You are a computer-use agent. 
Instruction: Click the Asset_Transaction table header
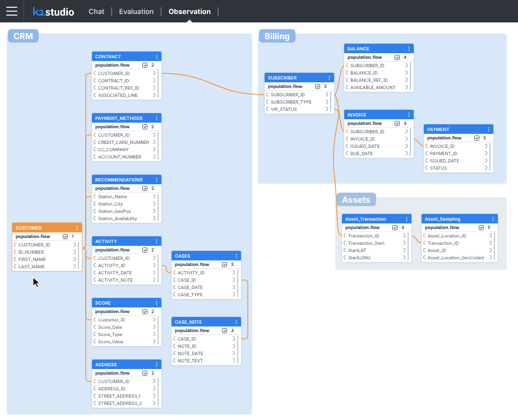[377, 219]
